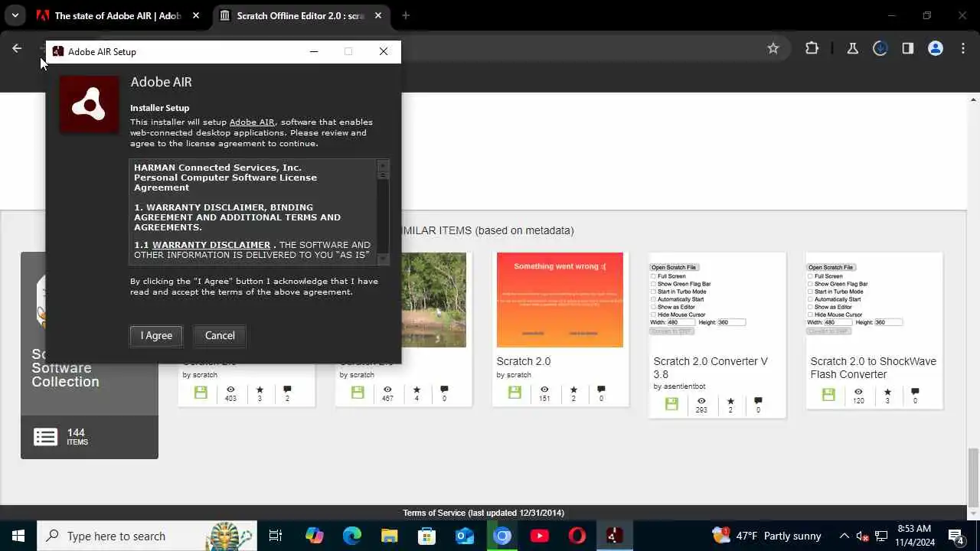Click the license agreement scrollbar thumb
This screenshot has height=551, width=980.
coord(384,175)
